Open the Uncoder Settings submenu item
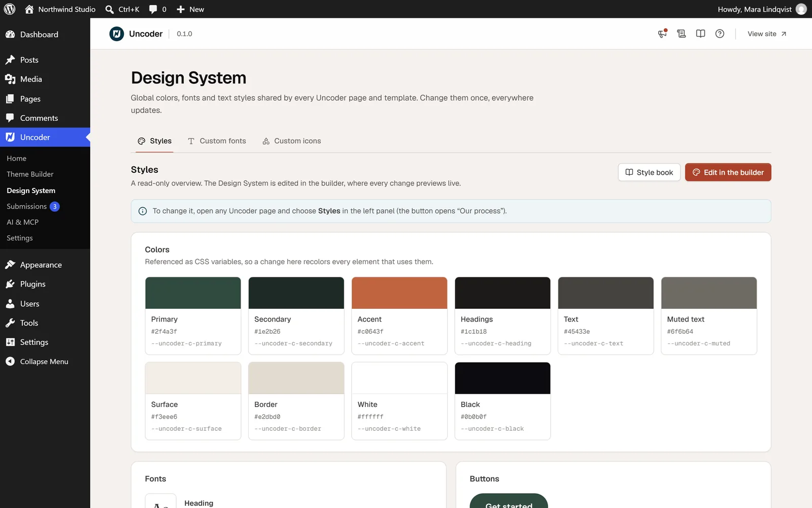This screenshot has height=508, width=812. pos(20,238)
